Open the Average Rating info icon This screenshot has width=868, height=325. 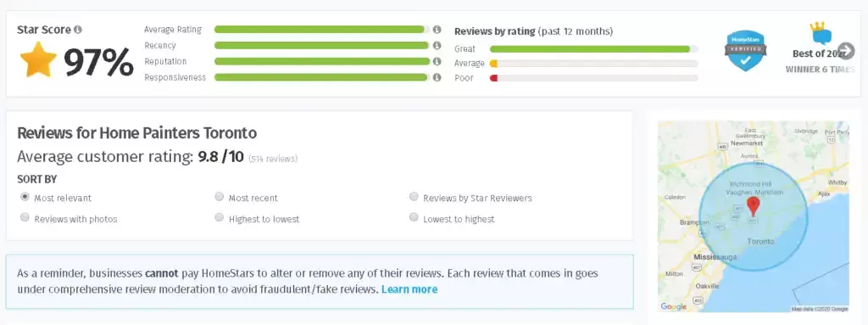point(437,30)
